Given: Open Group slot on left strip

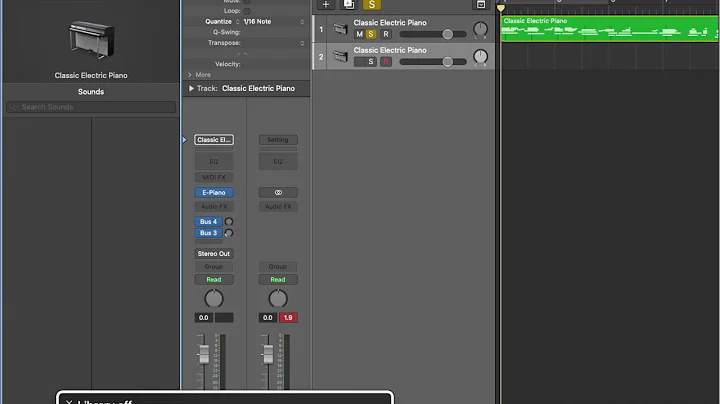Looking at the screenshot, I should click(x=214, y=267).
